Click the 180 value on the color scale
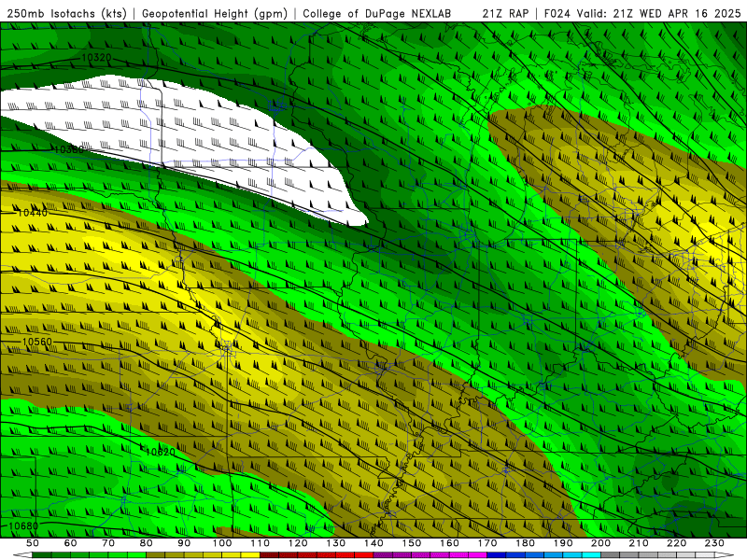The height and width of the screenshot is (560, 747). [525, 543]
